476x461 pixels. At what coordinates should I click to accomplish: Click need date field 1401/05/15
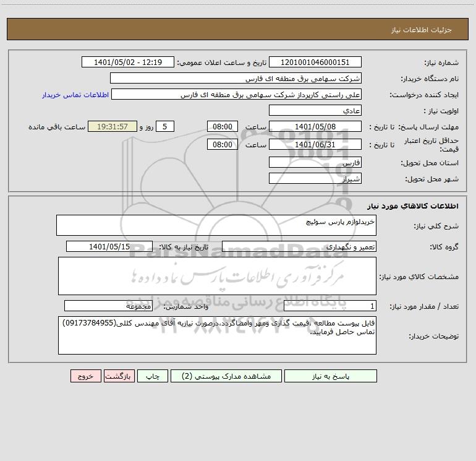pos(109,246)
